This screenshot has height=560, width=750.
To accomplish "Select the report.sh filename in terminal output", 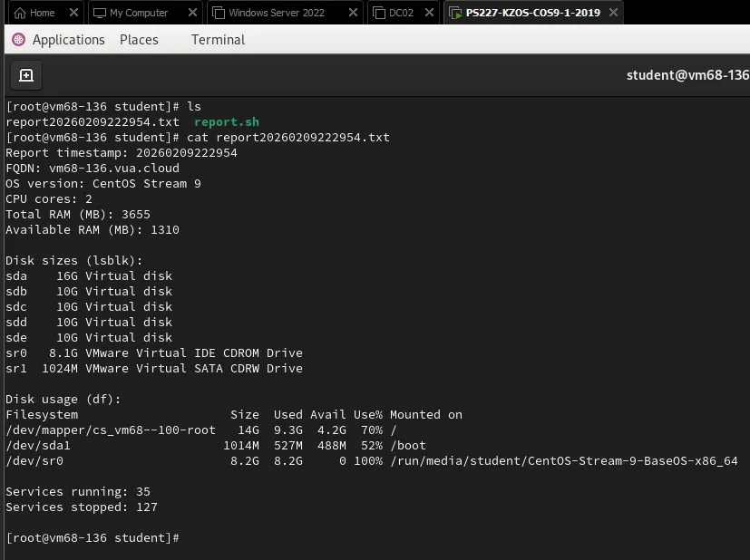I will tap(226, 121).
